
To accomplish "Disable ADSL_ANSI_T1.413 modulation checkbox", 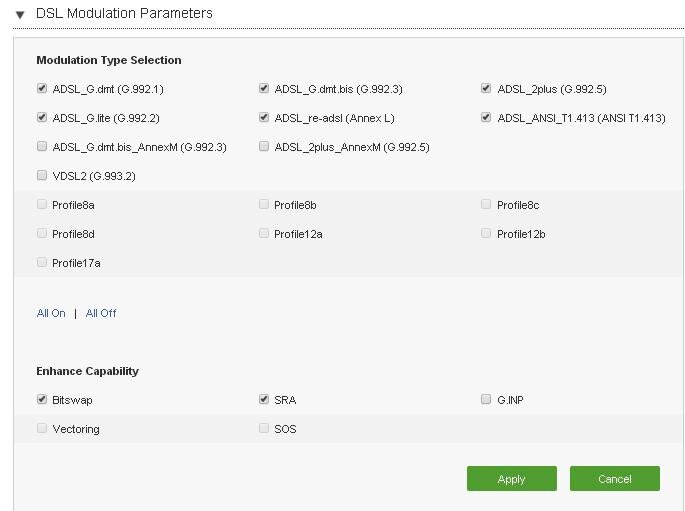I will click(x=486, y=117).
